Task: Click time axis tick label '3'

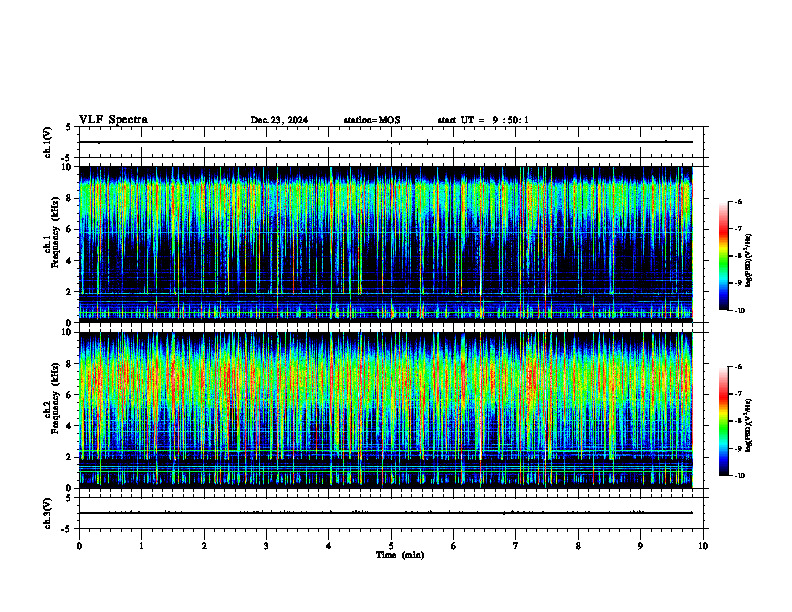Action: [266, 546]
